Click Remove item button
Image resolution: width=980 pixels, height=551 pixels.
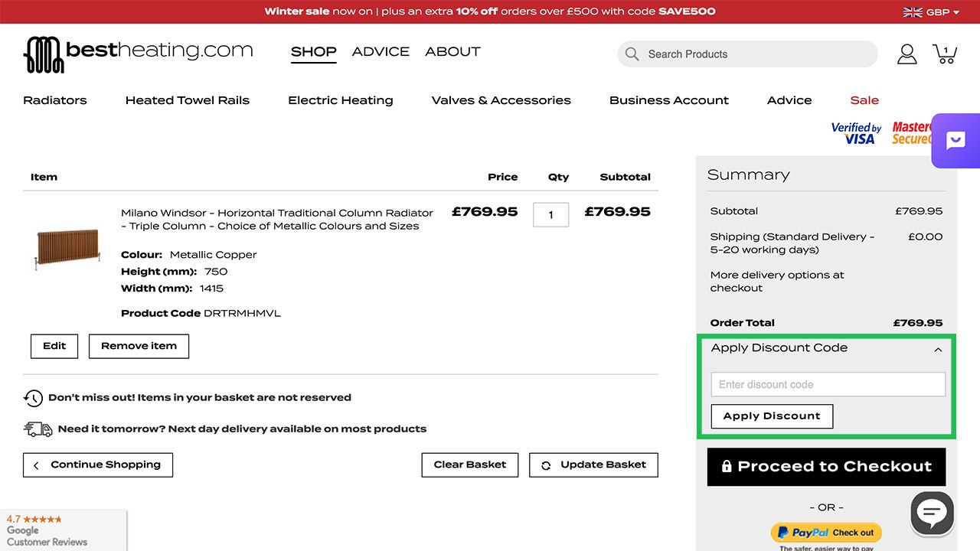coord(139,346)
